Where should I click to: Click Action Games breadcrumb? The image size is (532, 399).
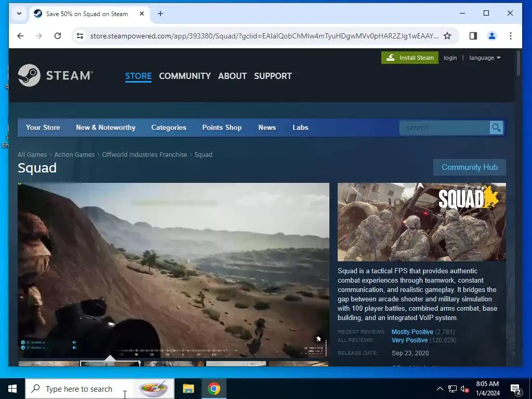(x=74, y=154)
